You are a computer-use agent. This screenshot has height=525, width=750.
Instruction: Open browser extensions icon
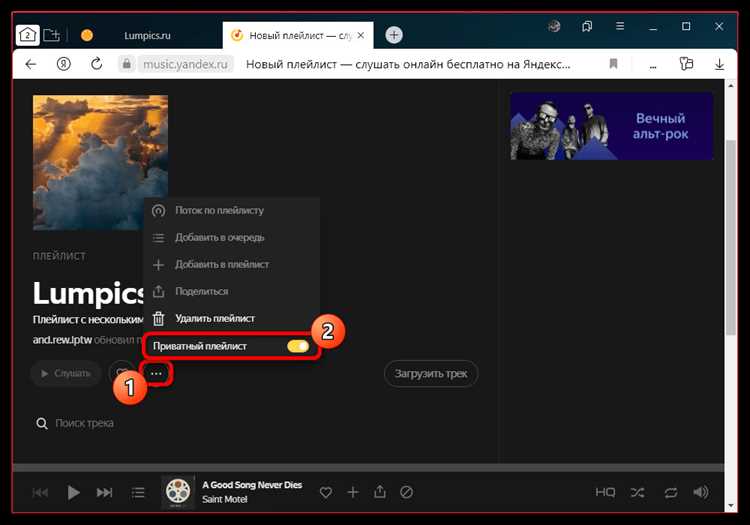(x=686, y=64)
